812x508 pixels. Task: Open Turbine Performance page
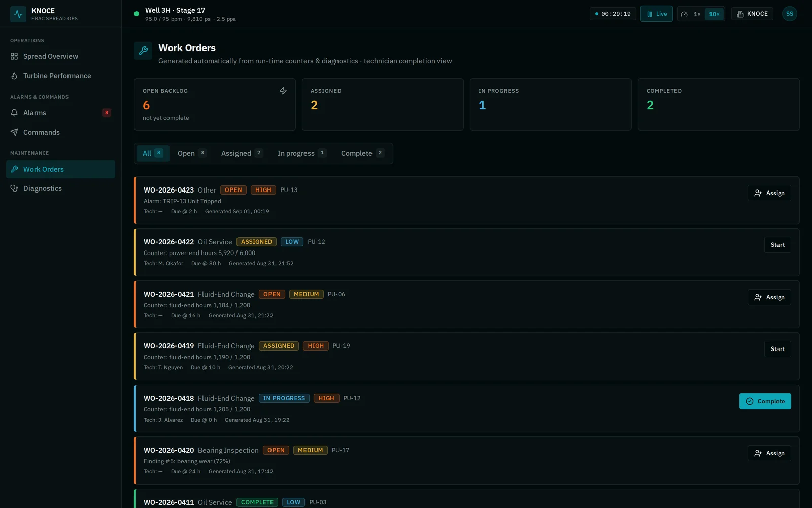click(x=60, y=76)
